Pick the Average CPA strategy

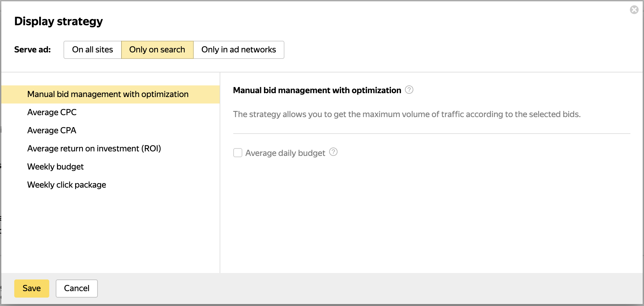52,131
